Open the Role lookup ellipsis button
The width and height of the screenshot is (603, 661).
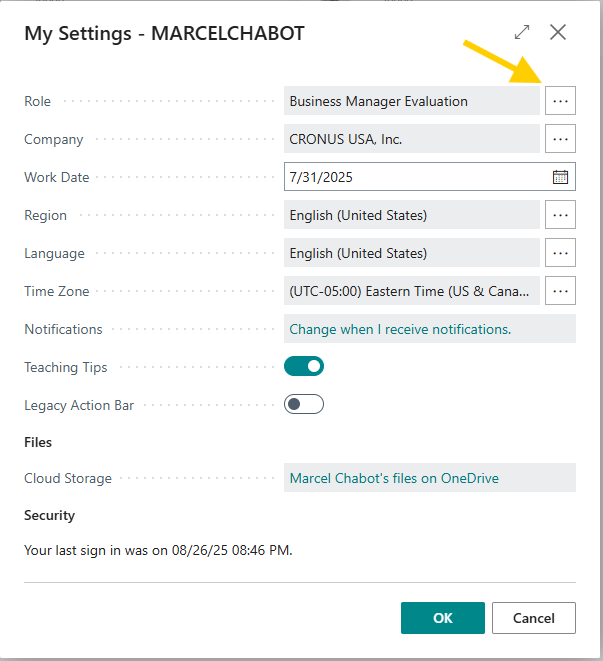[560, 101]
